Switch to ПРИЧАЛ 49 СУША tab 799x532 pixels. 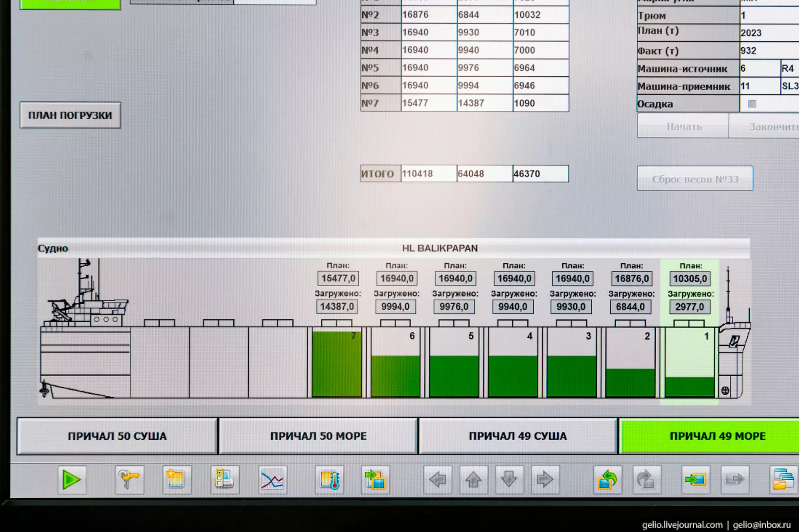[x=518, y=436]
